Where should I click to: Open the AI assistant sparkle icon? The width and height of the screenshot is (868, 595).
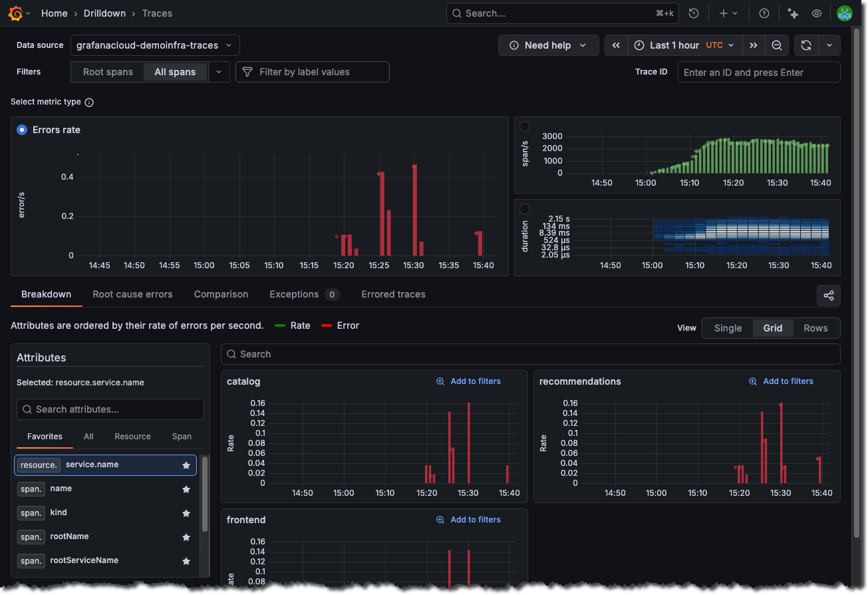792,13
